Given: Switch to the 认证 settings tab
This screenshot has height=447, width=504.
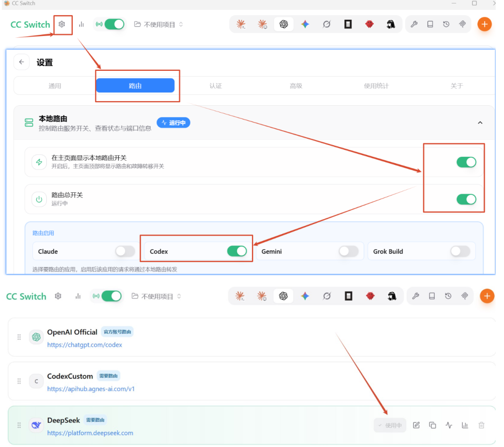Looking at the screenshot, I should (216, 86).
